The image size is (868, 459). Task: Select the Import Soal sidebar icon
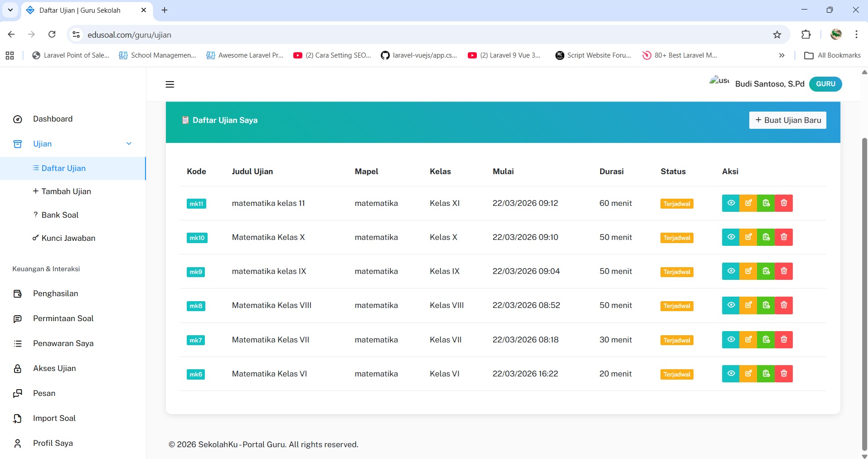pos(17,418)
